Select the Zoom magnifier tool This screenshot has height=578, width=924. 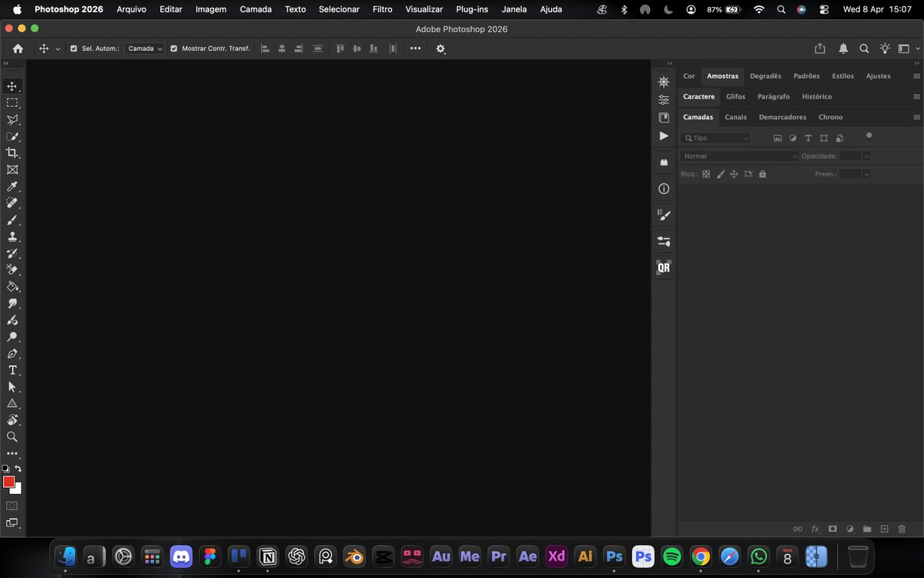tap(12, 436)
